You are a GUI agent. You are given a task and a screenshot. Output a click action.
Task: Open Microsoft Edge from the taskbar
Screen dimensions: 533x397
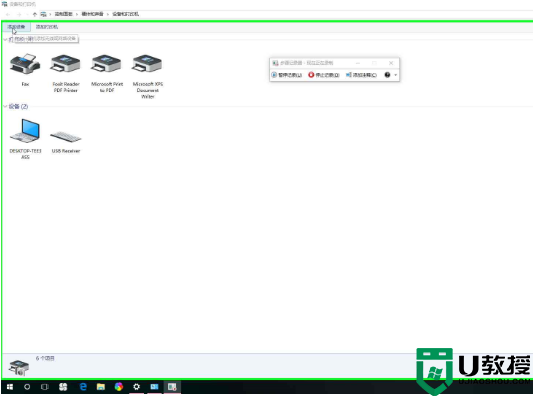83,387
